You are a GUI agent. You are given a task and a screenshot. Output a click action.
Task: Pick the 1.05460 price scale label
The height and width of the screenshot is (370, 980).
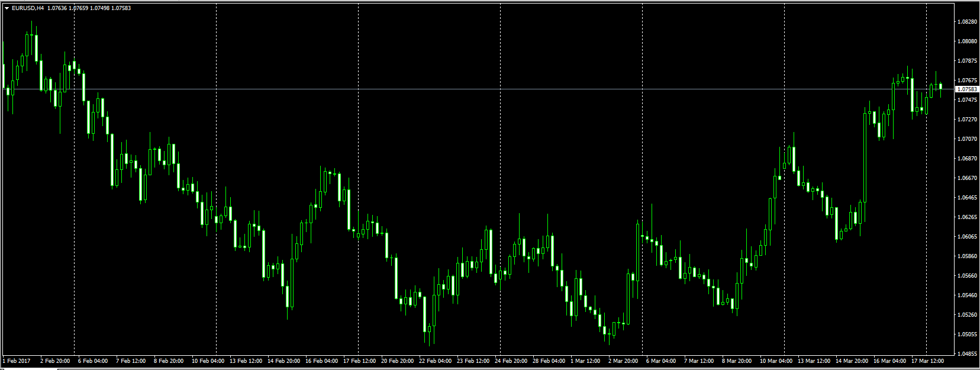[x=967, y=295]
